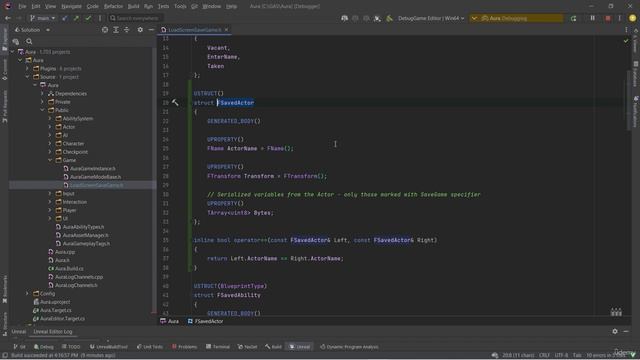This screenshot has height=360, width=640.
Task: Click the navigate Back arrow
Action: (x=8, y=18)
